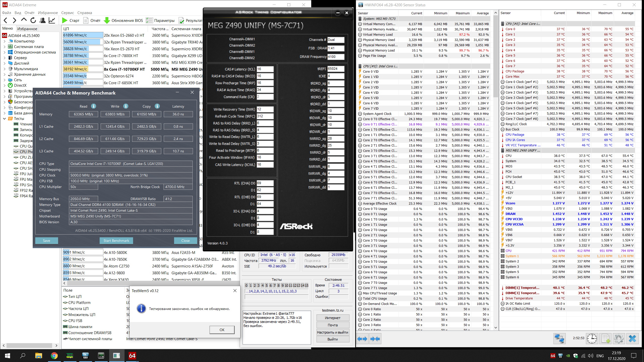
Task: Click the green Старт play icon
Action: 65,20
